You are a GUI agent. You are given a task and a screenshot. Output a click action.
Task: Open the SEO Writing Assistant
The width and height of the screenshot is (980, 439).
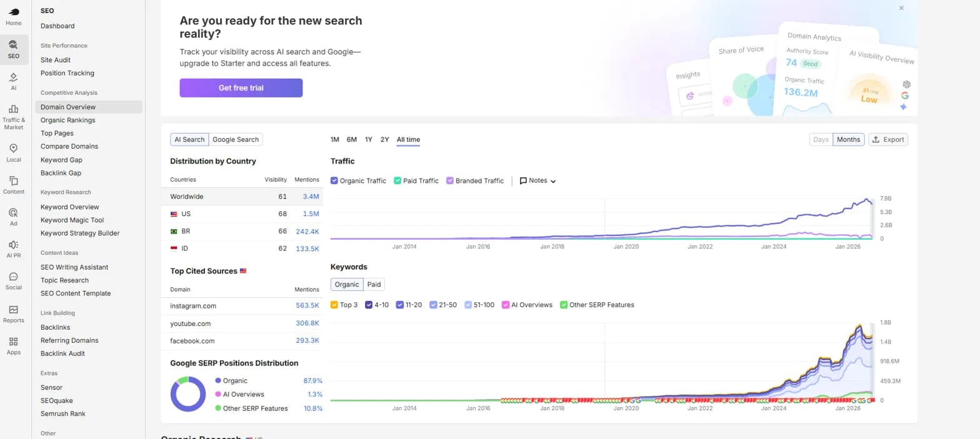coord(74,267)
